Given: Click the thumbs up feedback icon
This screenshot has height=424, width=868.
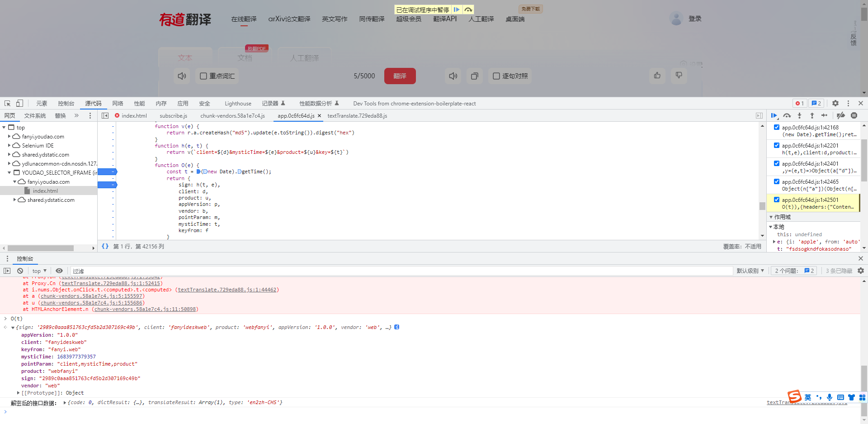Looking at the screenshot, I should coord(657,76).
